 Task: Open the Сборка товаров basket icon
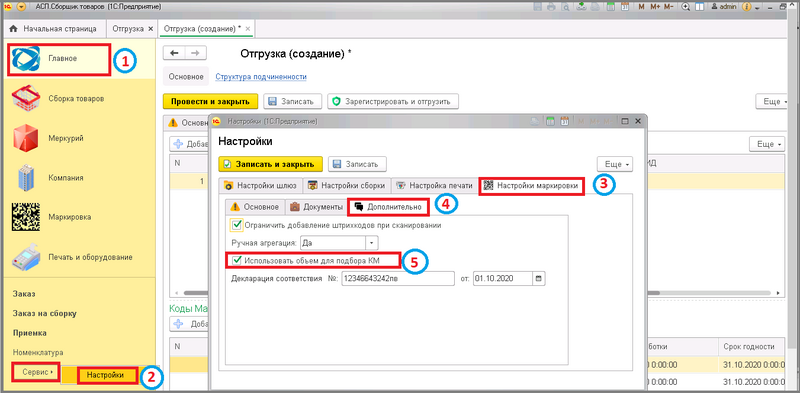[26, 99]
